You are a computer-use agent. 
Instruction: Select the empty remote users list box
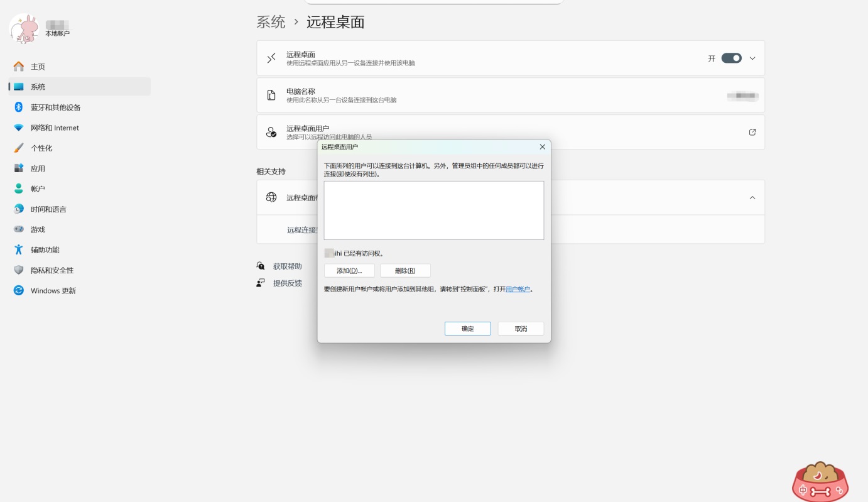(x=433, y=210)
